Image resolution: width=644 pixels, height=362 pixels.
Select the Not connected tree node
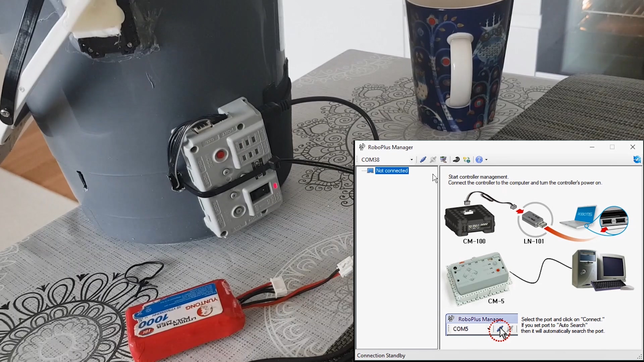391,171
